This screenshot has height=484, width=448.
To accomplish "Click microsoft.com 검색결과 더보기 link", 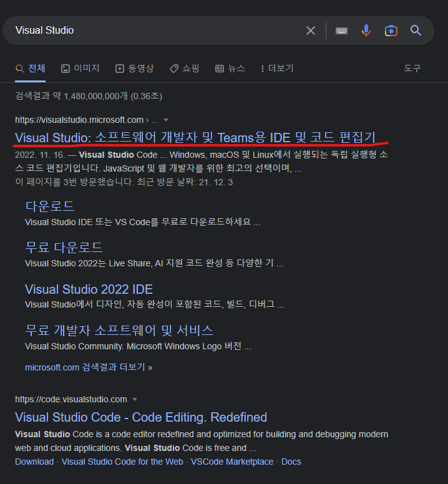I will coord(89,367).
